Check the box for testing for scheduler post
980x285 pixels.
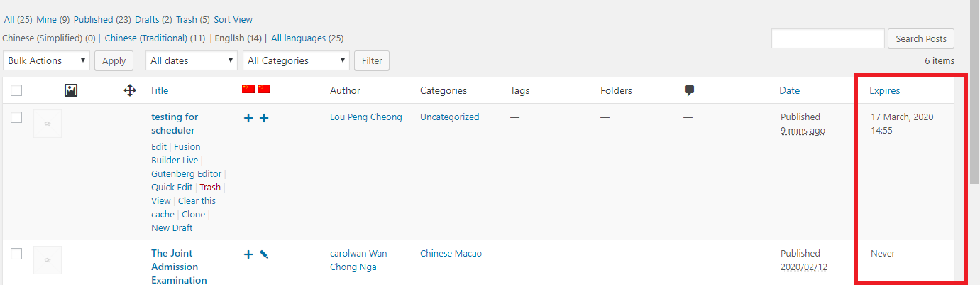16,117
